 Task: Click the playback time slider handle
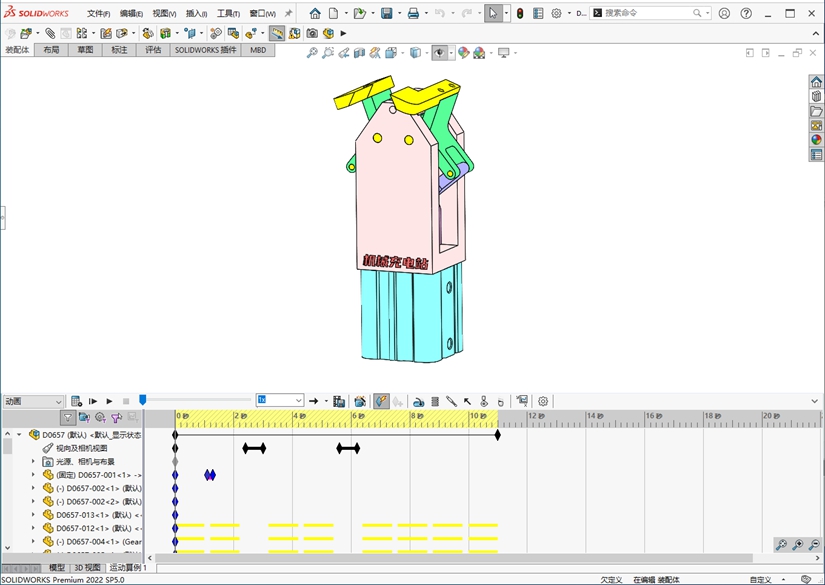(x=142, y=400)
